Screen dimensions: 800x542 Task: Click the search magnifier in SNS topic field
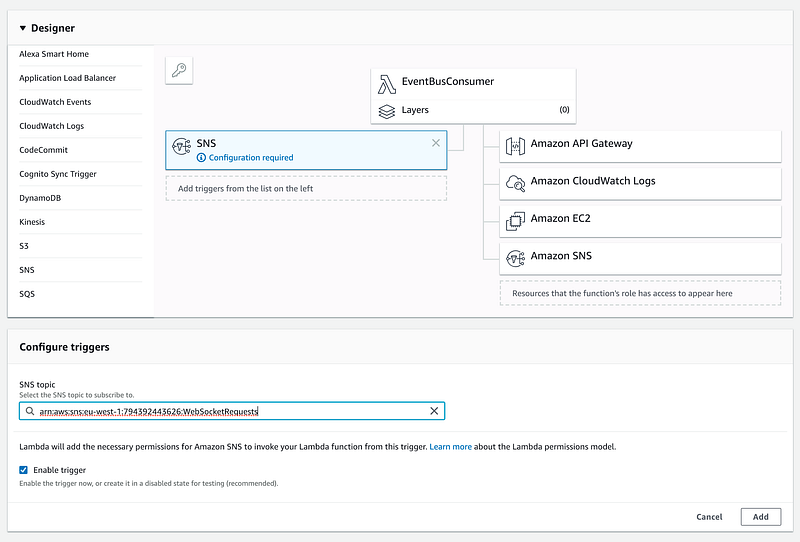click(30, 411)
